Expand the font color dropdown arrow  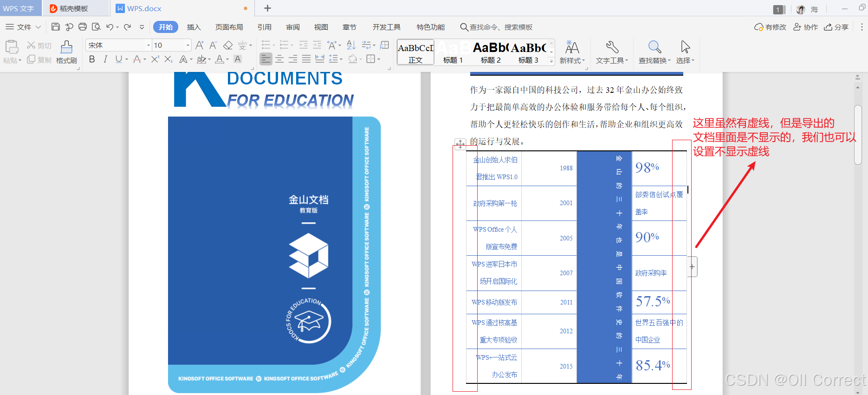pyautogui.click(x=227, y=59)
